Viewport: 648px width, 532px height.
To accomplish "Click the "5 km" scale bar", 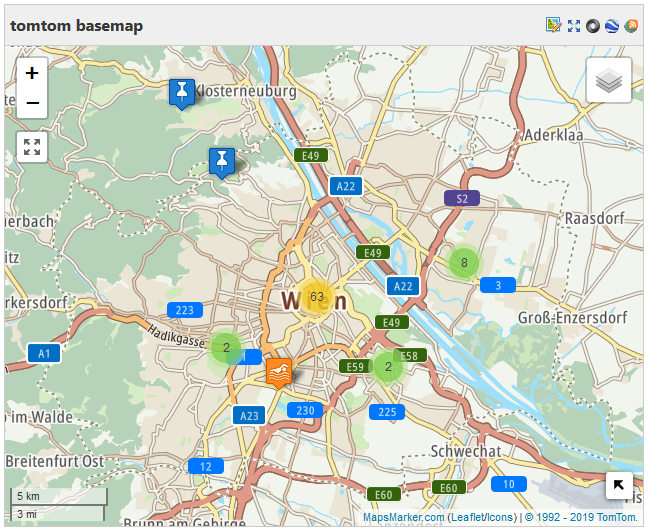I will pos(59,496).
